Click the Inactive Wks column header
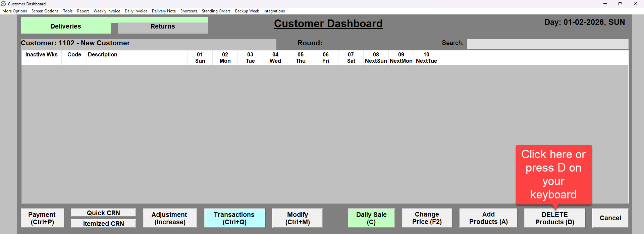Screen dimensions: 644x234 pyautogui.click(x=42, y=58)
